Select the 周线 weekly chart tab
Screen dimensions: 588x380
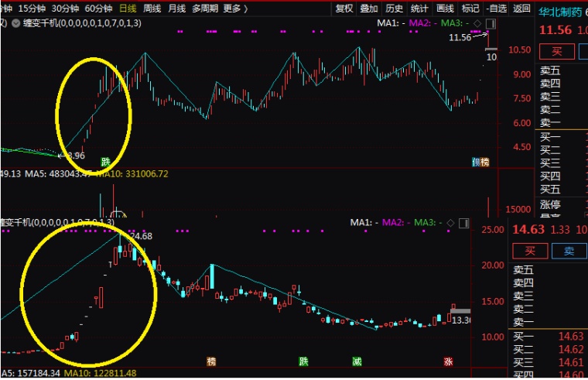[152, 9]
